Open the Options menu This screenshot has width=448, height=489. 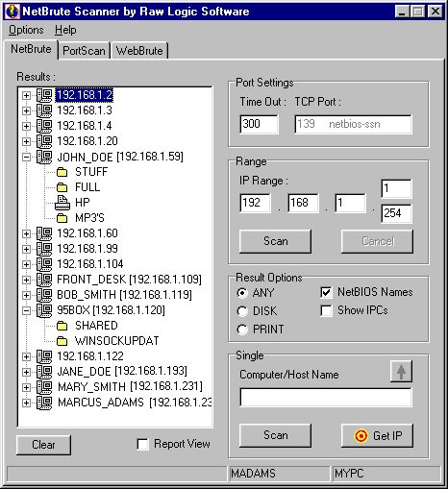tap(26, 30)
